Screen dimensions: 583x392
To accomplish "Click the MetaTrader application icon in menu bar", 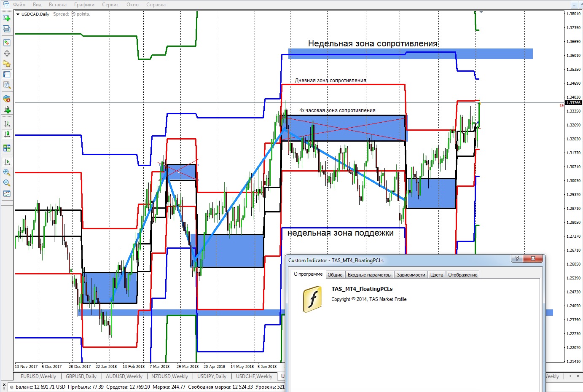I will coord(6,4).
